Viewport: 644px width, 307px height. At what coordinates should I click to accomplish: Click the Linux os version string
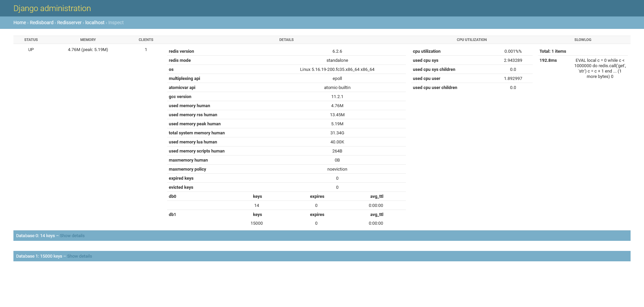tap(337, 70)
